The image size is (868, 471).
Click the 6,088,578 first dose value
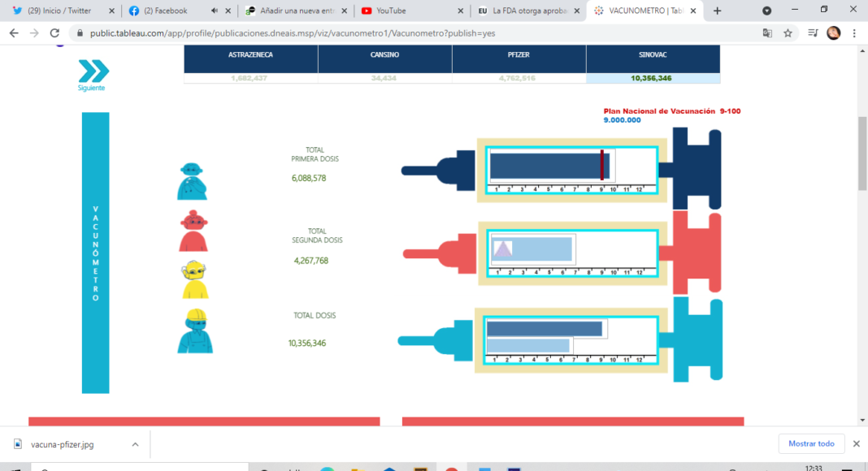tap(309, 178)
